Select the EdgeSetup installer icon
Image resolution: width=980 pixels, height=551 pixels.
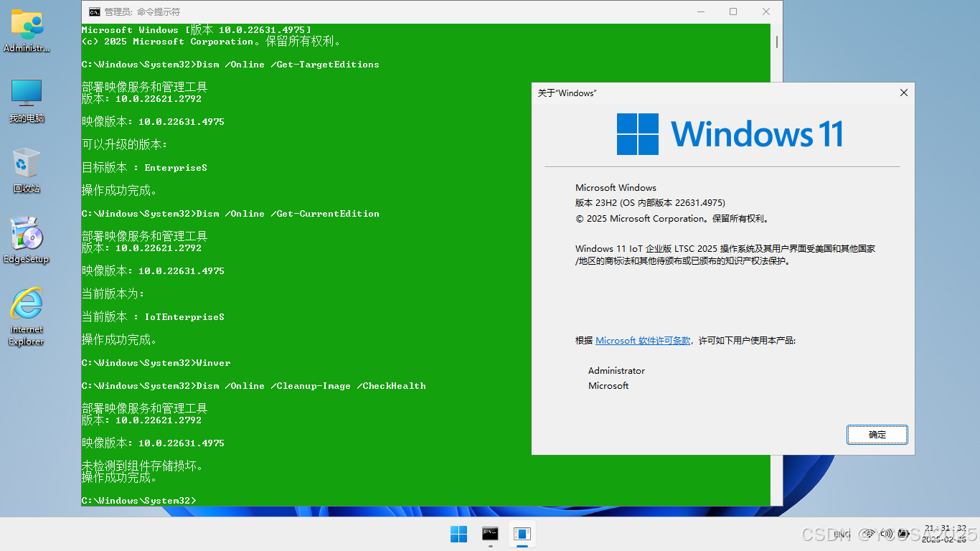[27, 240]
